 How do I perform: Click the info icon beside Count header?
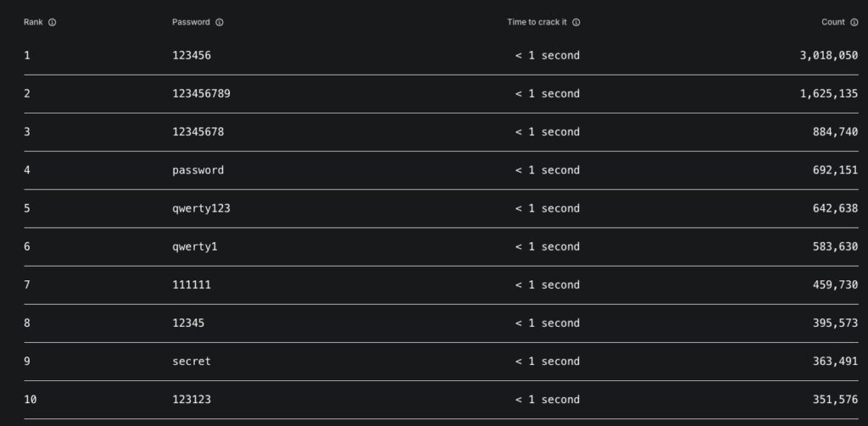[x=854, y=23]
